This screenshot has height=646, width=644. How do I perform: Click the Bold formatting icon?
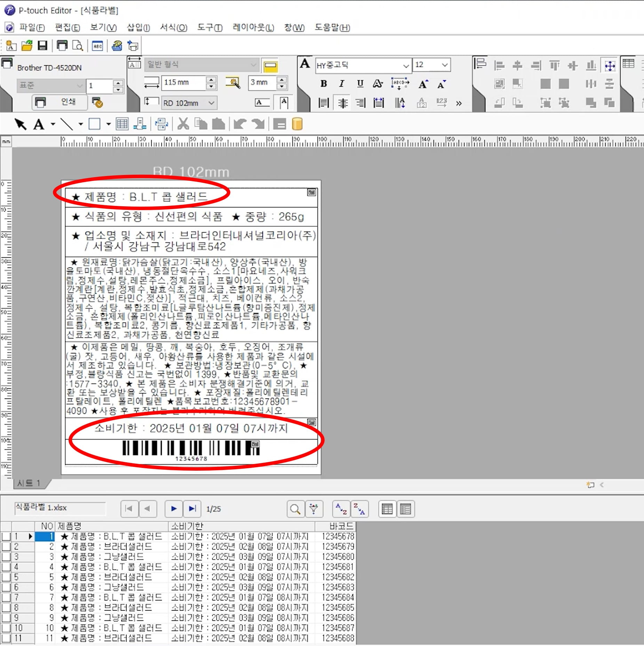tap(324, 83)
